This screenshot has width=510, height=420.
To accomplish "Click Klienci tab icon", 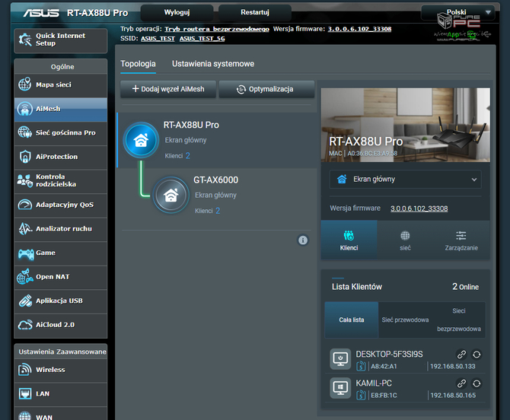I will click(x=349, y=235).
